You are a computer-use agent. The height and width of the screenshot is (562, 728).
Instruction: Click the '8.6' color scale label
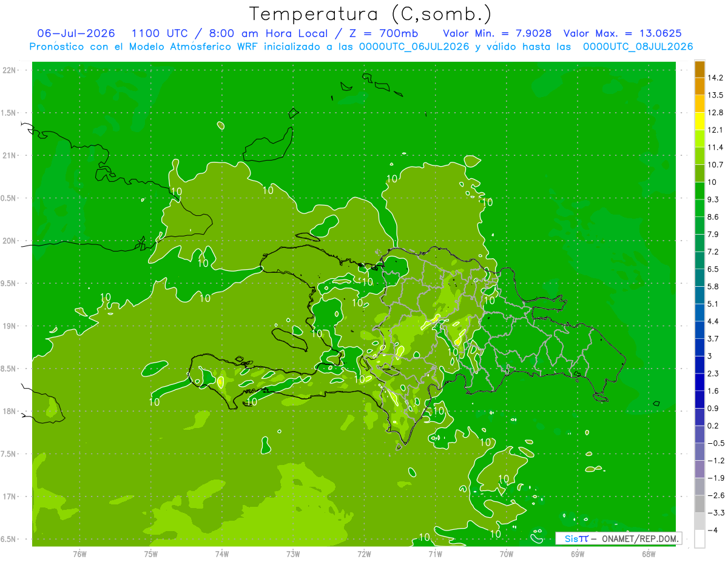point(713,217)
